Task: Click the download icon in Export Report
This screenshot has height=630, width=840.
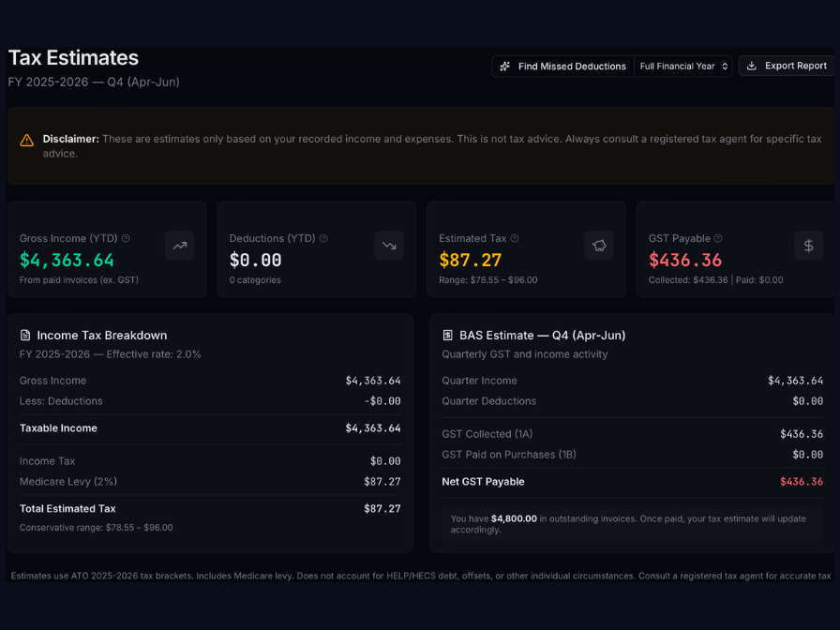Action: (752, 66)
